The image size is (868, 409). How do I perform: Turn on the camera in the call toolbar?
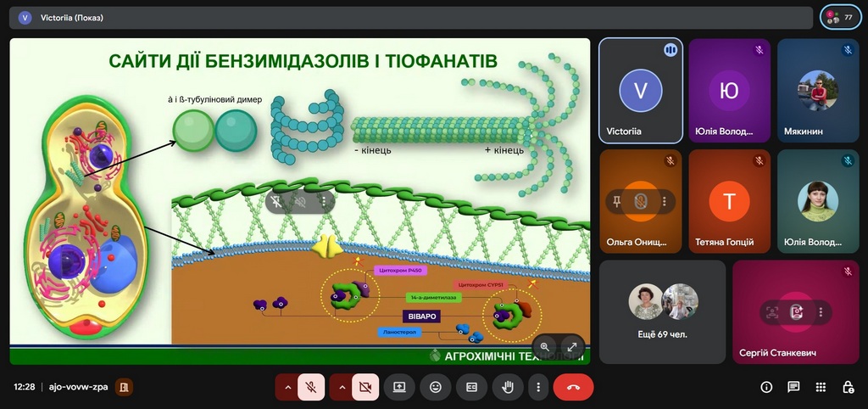pyautogui.click(x=365, y=387)
